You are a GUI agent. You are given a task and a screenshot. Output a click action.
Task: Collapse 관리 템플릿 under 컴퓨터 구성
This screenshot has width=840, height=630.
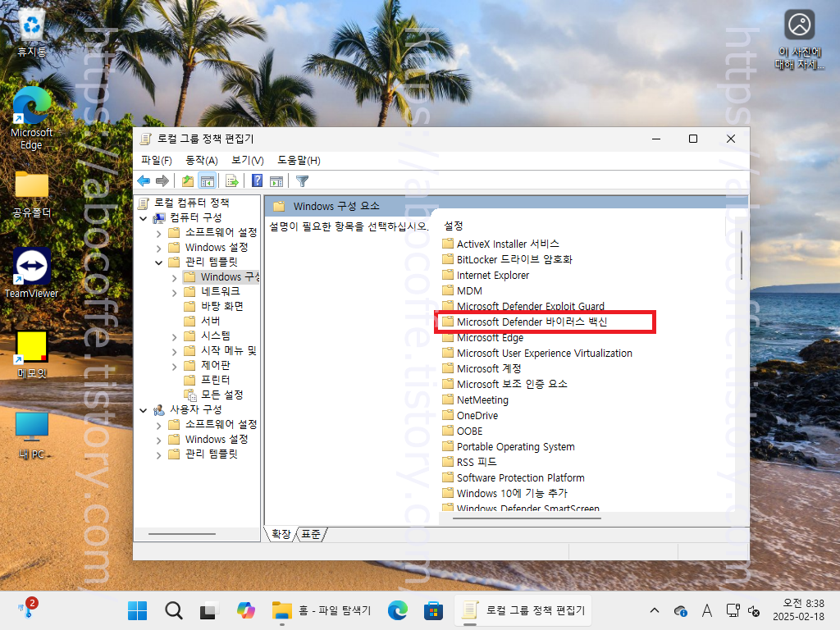[158, 262]
